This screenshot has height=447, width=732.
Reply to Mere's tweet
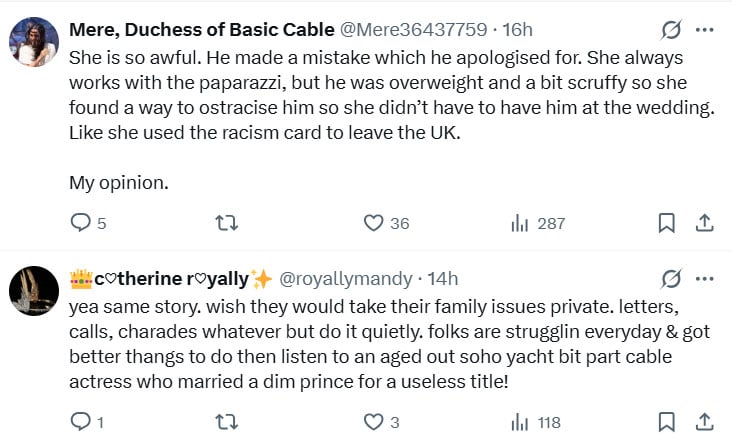click(x=81, y=223)
